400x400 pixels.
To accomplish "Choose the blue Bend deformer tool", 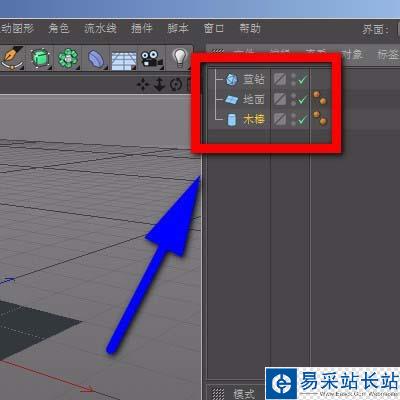I will click(x=96, y=60).
